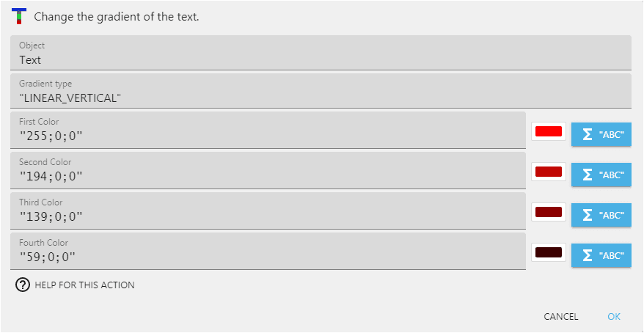This screenshot has height=333, width=644.
Task: Open expression editor for First Color
Action: point(601,134)
